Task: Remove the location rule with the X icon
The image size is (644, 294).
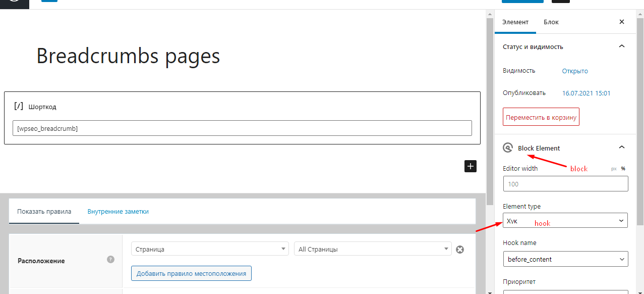Action: 460,249
